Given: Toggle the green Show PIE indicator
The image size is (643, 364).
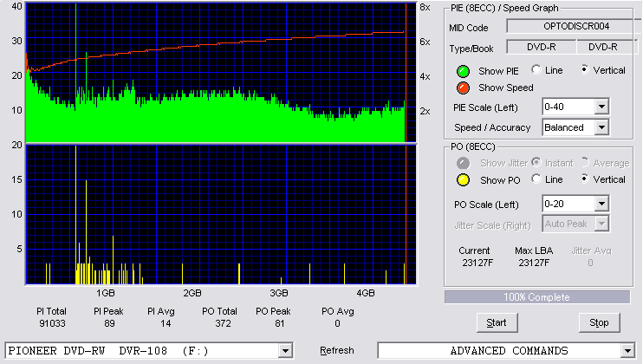Looking at the screenshot, I should [x=463, y=71].
